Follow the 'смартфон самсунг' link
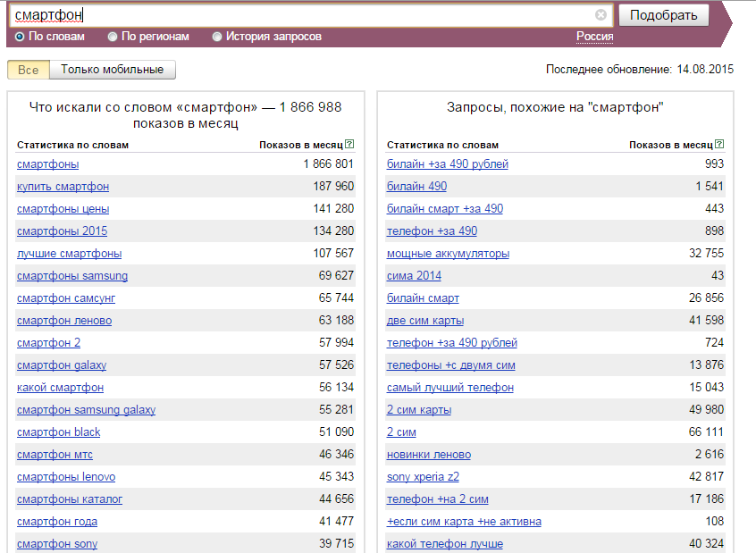Viewport: 756px width, 553px height. [x=66, y=298]
